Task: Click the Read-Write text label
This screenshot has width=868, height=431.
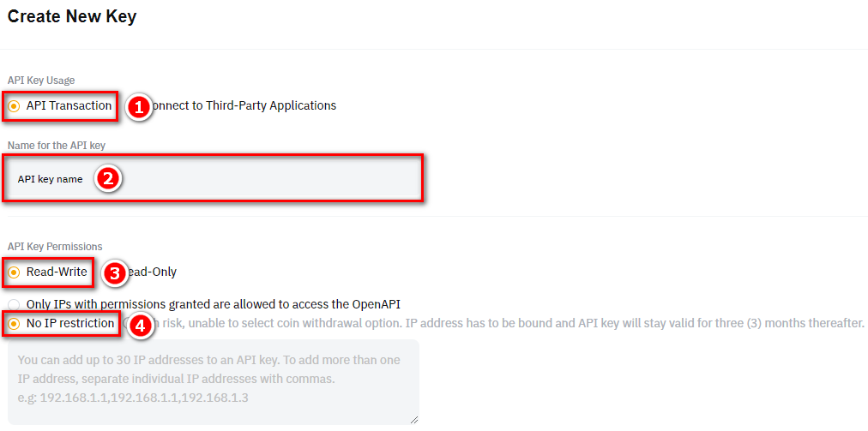Action: tap(57, 272)
